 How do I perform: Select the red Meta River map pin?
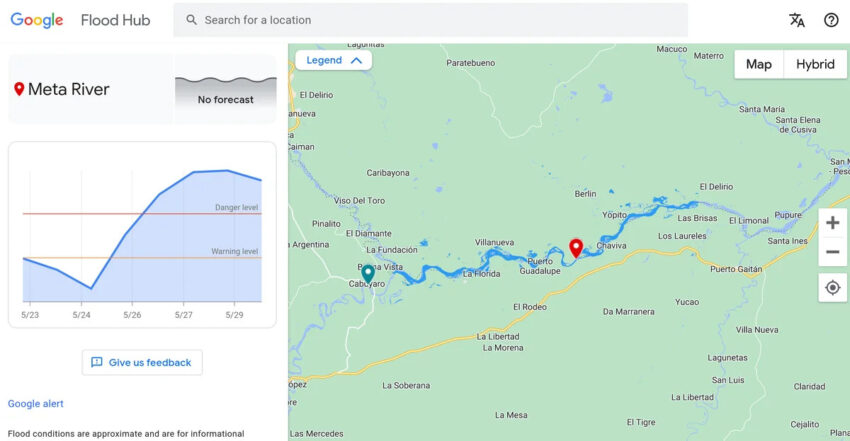click(x=576, y=248)
